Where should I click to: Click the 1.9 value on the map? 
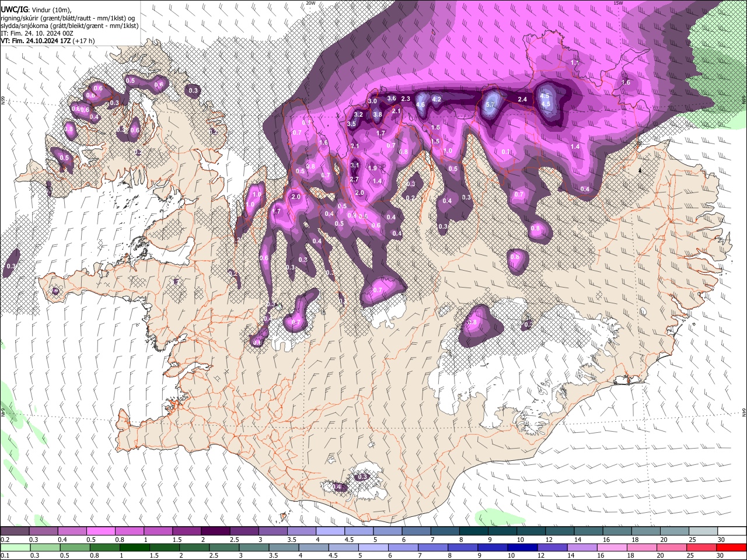click(372, 168)
